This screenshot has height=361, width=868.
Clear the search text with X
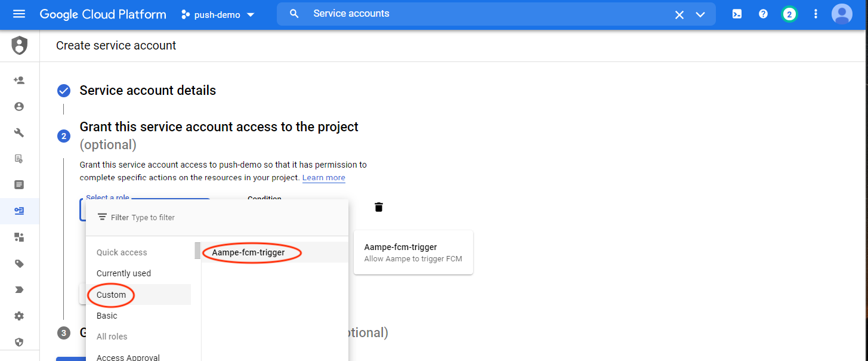679,15
